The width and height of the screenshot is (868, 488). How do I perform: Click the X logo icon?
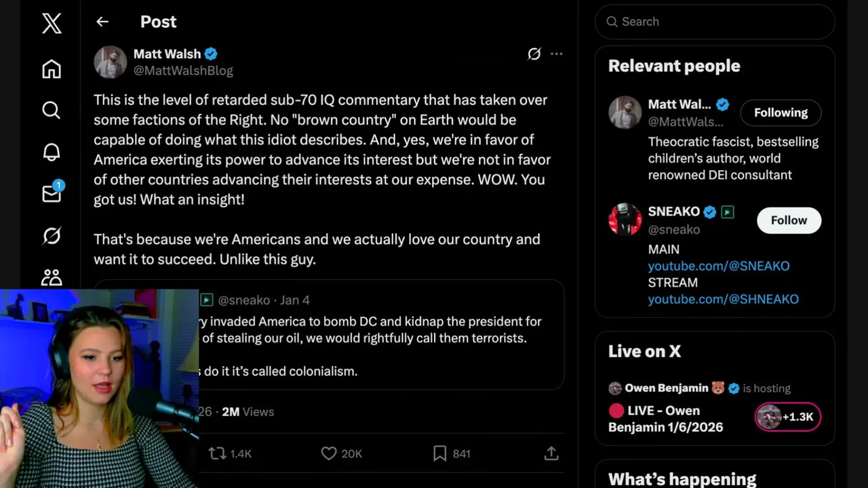pyautogui.click(x=52, y=23)
